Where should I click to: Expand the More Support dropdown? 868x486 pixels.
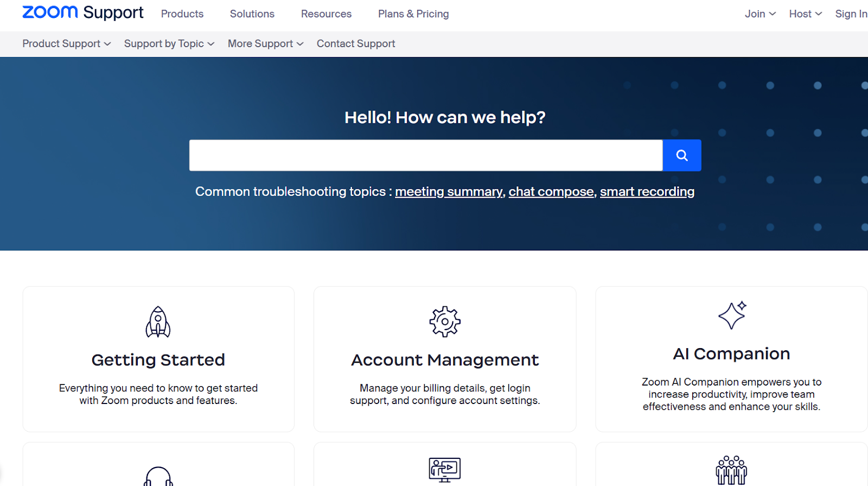point(266,43)
